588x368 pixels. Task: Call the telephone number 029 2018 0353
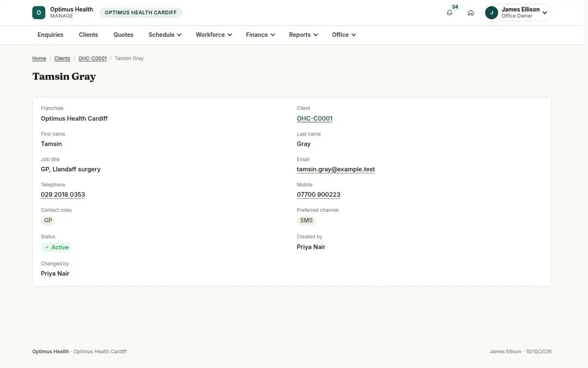point(63,195)
